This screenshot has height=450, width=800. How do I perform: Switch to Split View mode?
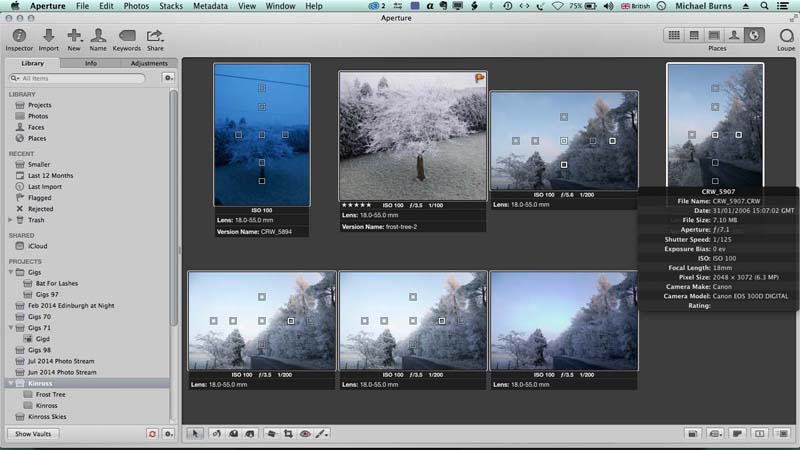694,35
